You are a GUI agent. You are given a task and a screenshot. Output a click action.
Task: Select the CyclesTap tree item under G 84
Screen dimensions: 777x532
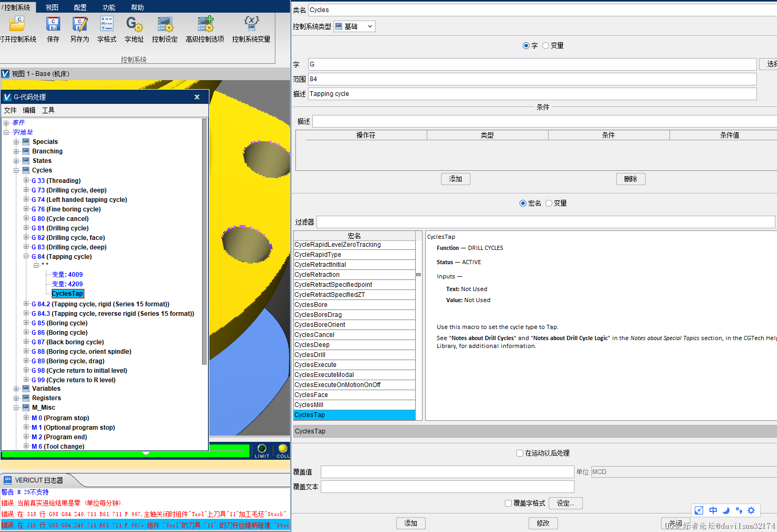click(x=68, y=294)
